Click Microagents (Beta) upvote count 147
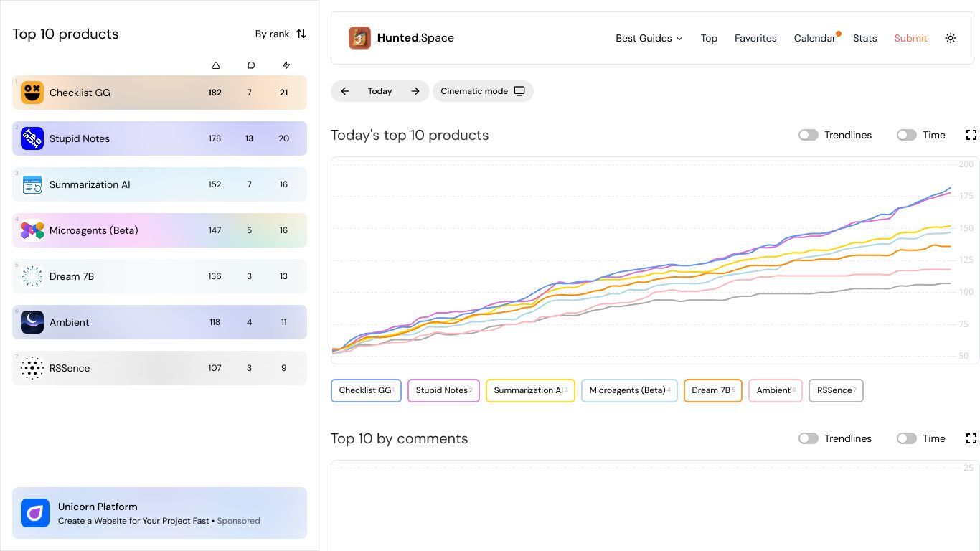 point(215,230)
